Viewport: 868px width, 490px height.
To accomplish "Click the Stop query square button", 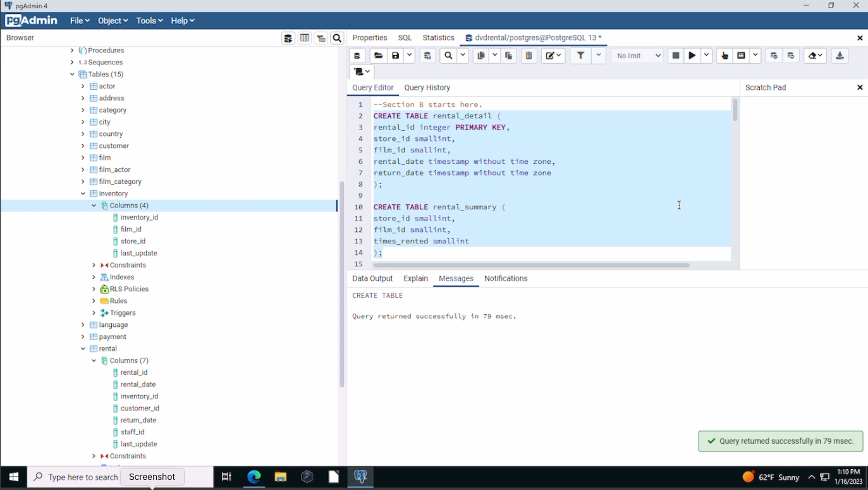I will [x=676, y=56].
